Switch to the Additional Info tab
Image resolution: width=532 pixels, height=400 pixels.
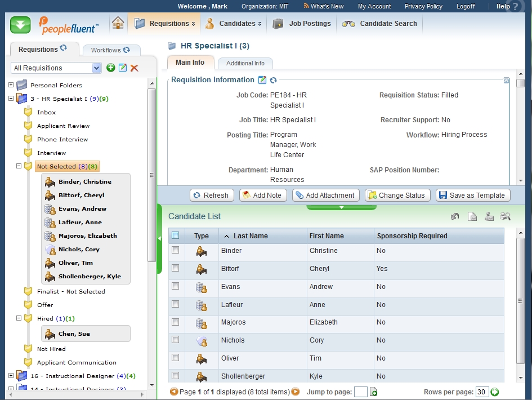pyautogui.click(x=245, y=63)
